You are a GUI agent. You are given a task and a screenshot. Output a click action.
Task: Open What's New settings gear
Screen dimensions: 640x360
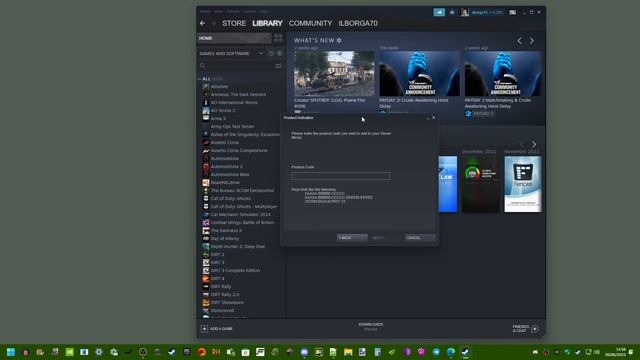(339, 40)
